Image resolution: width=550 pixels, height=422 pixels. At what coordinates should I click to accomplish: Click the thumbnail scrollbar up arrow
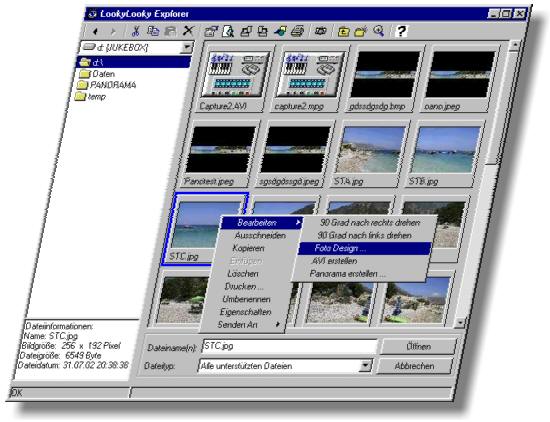[515, 45]
